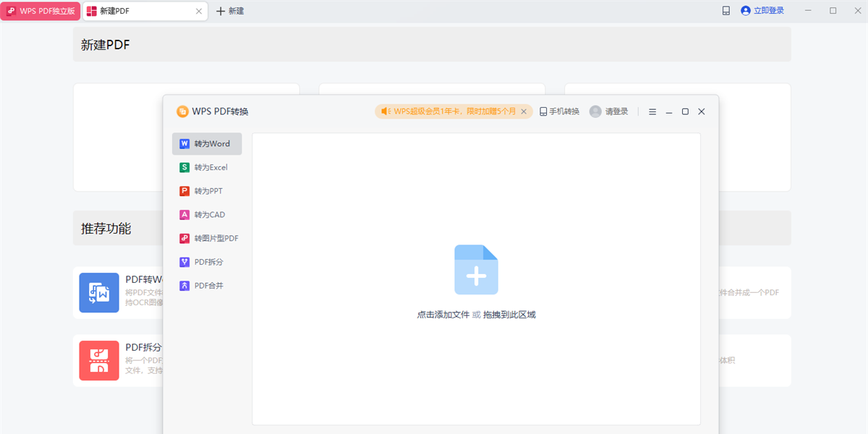Choose 转为PPT in the sidebar
Image resolution: width=868 pixels, height=434 pixels.
[x=207, y=191]
